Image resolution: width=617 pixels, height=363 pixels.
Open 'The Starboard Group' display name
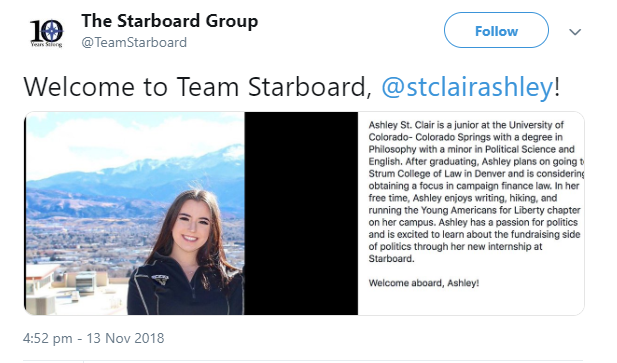tap(170, 21)
